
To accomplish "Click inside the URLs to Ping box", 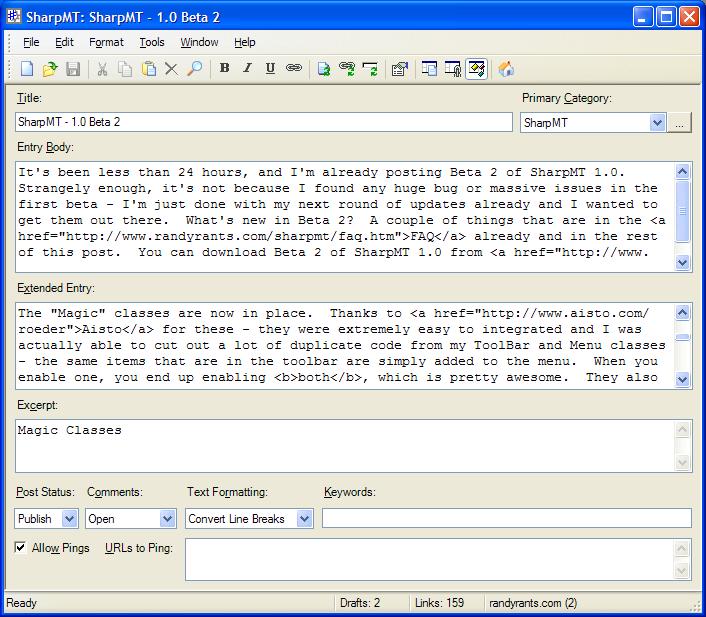I will click(430, 559).
